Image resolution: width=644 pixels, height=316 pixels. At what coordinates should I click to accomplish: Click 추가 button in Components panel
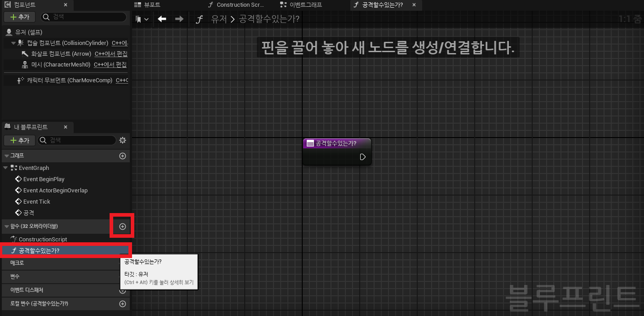click(20, 17)
